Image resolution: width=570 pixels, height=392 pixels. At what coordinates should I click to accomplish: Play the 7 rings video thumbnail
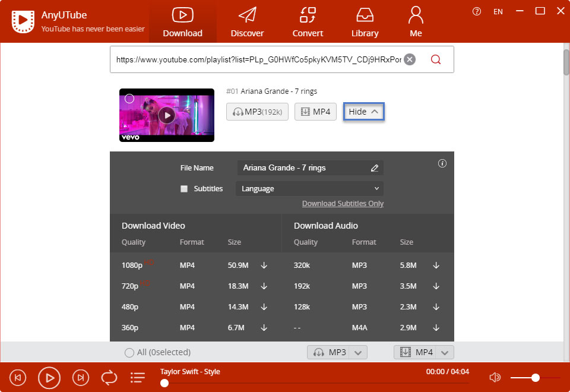click(167, 116)
